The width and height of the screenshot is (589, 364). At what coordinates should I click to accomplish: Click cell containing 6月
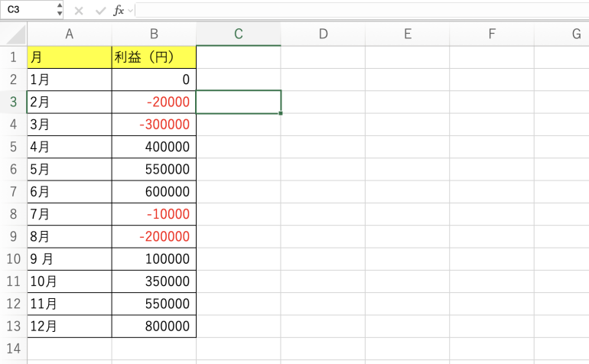click(x=70, y=192)
